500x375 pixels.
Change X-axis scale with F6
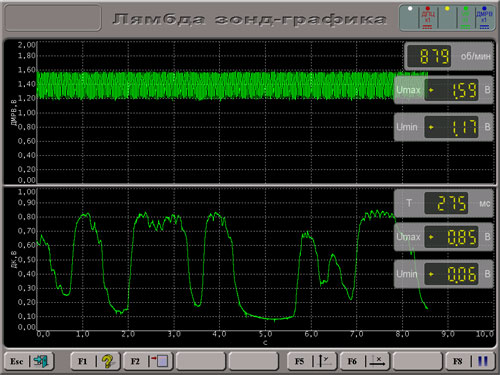click(365, 361)
